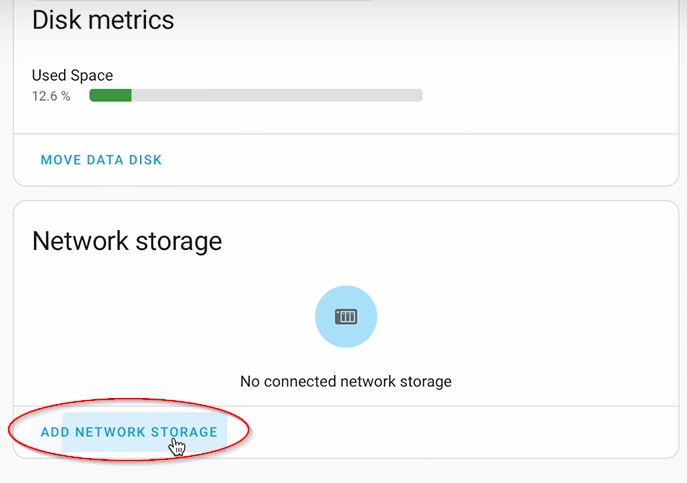The width and height of the screenshot is (687, 483).
Task: Click empty area right of ADD NETWORK STORAGE
Action: [x=460, y=432]
